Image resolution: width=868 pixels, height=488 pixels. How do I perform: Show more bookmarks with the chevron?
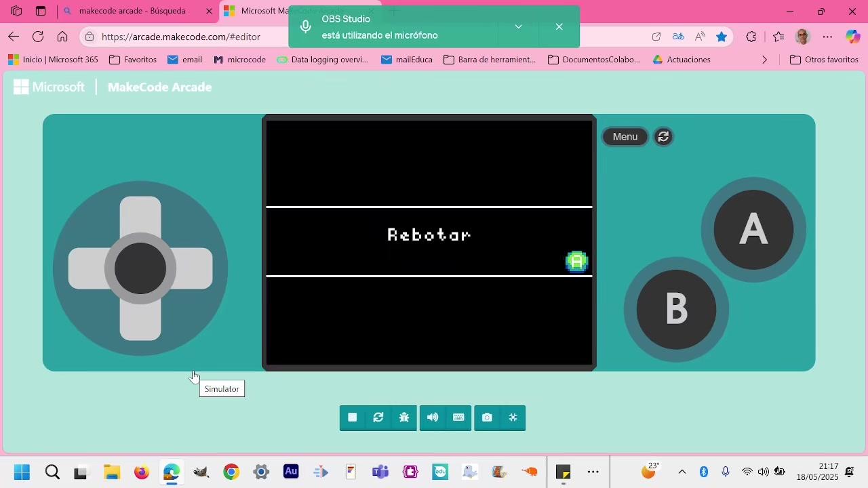pos(764,60)
